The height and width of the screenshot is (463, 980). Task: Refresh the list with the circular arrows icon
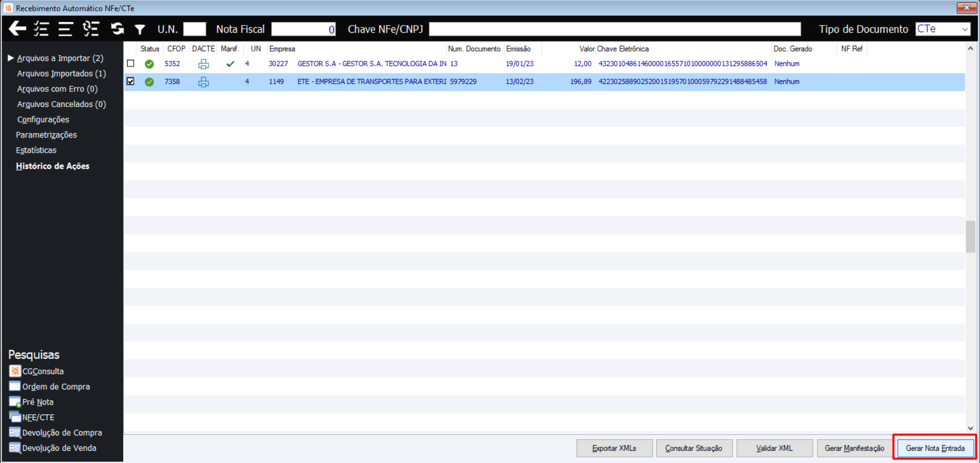click(117, 29)
